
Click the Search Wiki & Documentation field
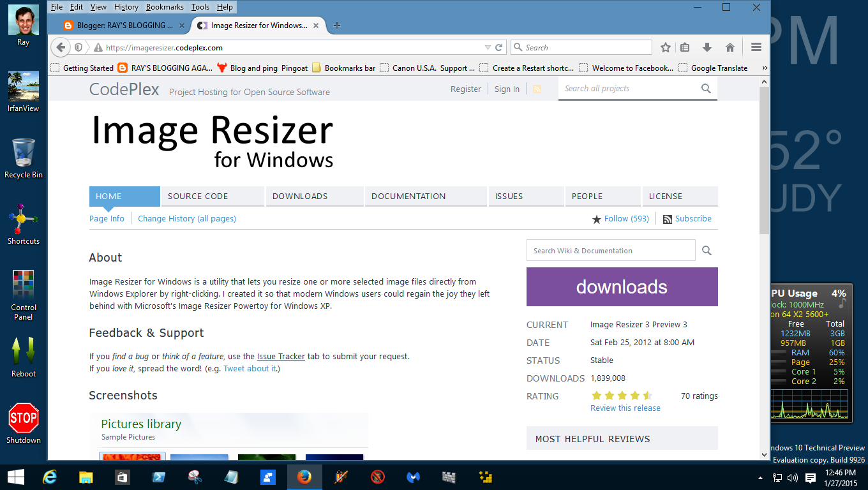(x=611, y=251)
